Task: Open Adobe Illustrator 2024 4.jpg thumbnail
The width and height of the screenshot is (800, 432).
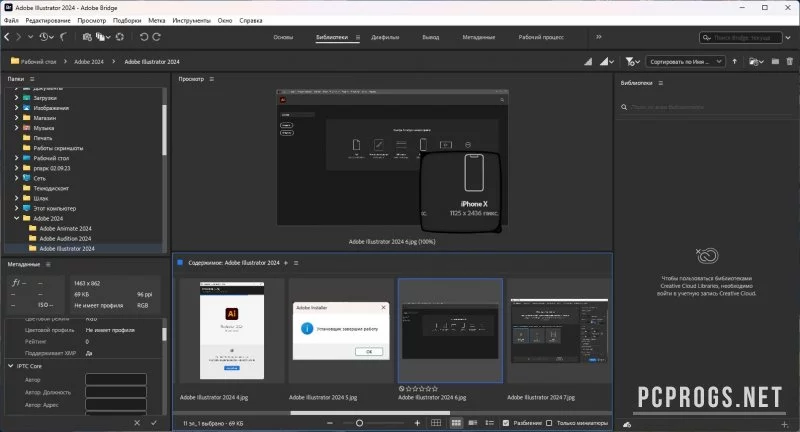Action: pyautogui.click(x=232, y=331)
